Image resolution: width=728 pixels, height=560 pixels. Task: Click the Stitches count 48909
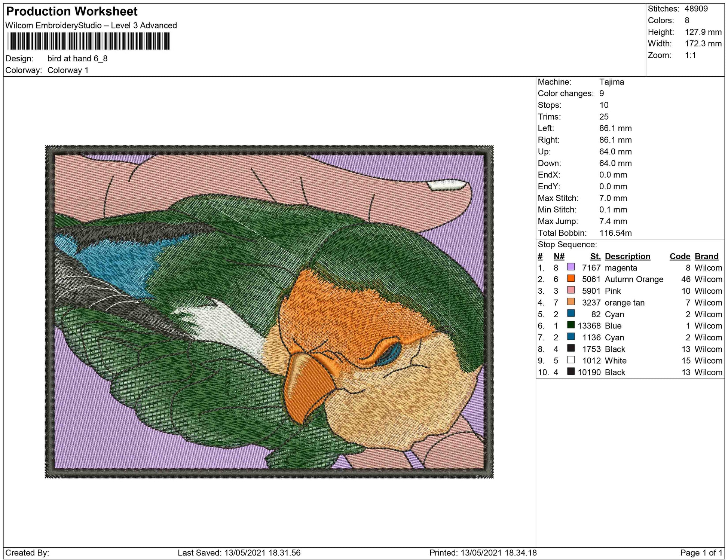[x=696, y=9]
